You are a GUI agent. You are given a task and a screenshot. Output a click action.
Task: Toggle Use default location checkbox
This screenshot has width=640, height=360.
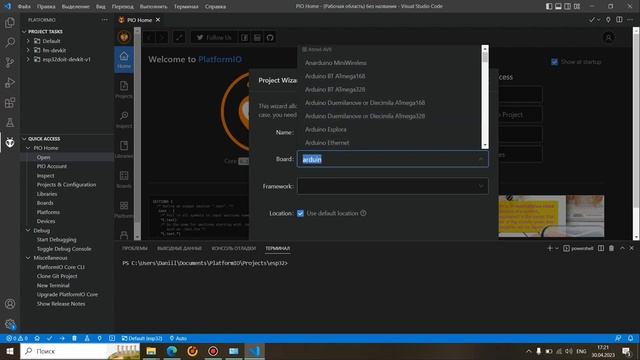pos(300,213)
